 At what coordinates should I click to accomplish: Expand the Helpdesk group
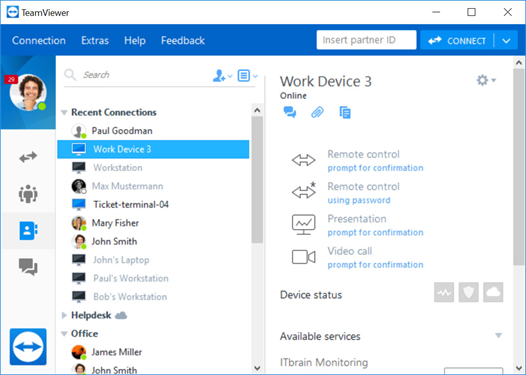coord(64,315)
